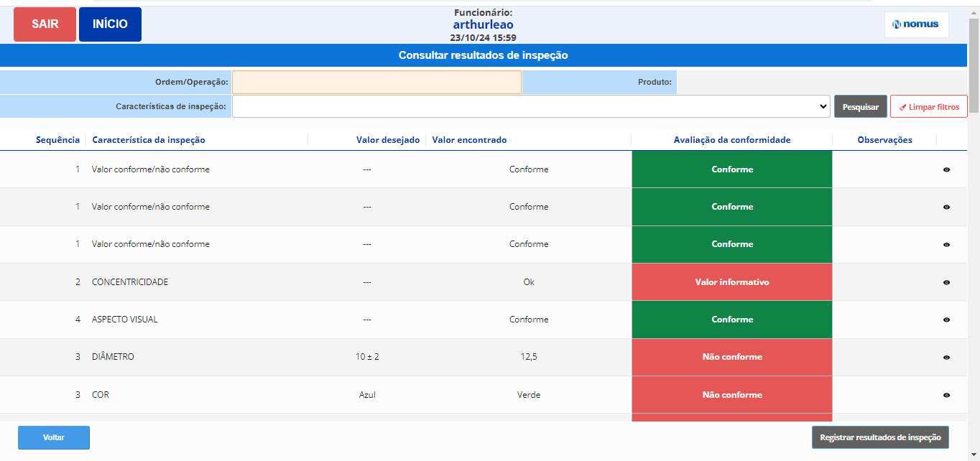The height and width of the screenshot is (461, 980).
Task: Click Registrar resultados de inspeção
Action: click(x=880, y=437)
